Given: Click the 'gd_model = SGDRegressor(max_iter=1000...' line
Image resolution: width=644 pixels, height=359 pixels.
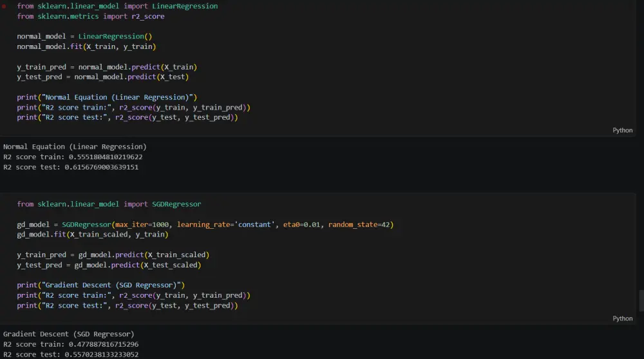Looking at the screenshot, I should [x=205, y=224].
